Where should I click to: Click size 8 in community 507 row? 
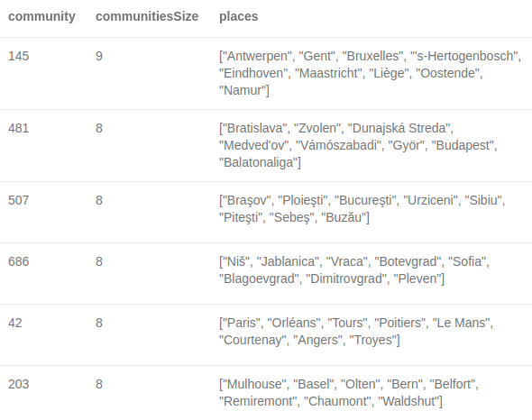[99, 200]
